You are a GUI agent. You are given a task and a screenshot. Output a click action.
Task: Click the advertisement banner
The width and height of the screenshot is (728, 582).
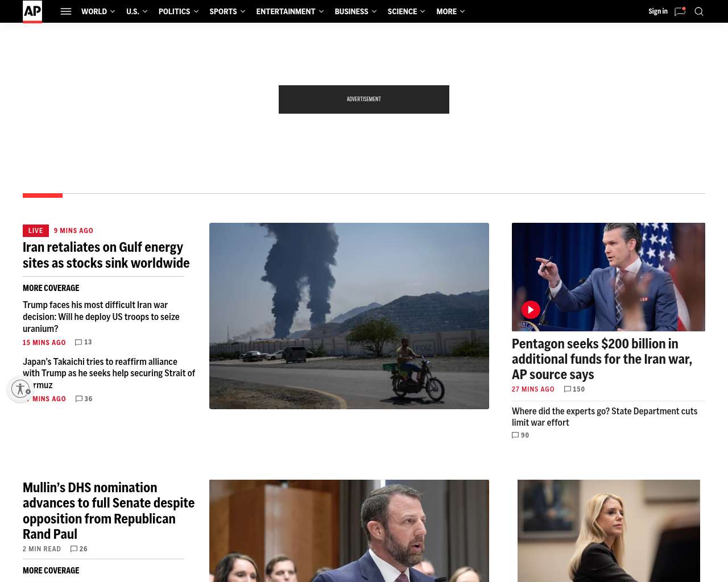click(x=364, y=99)
